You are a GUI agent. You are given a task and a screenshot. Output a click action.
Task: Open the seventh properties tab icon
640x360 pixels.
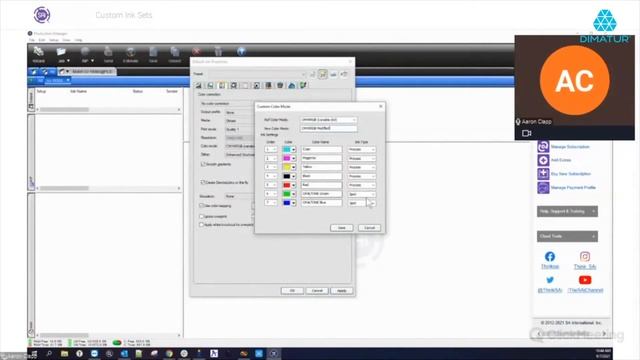coord(269,85)
